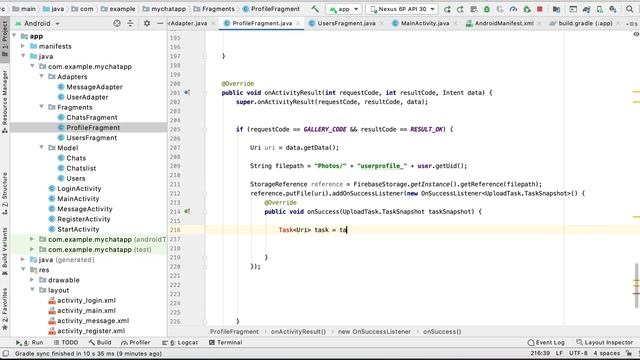This screenshot has height=360, width=640.
Task: Hide the Project panel with minus icon
Action: pyautogui.click(x=160, y=23)
